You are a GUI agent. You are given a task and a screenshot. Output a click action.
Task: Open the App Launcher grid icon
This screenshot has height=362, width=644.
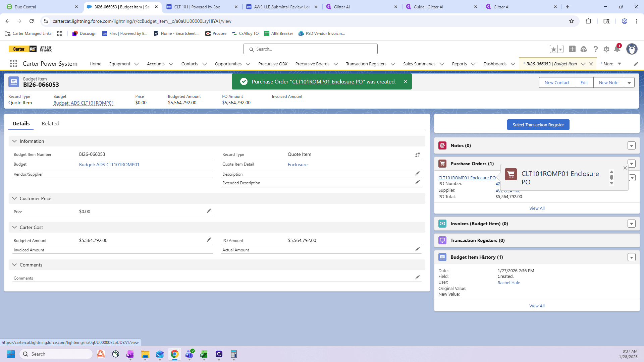click(13, 64)
